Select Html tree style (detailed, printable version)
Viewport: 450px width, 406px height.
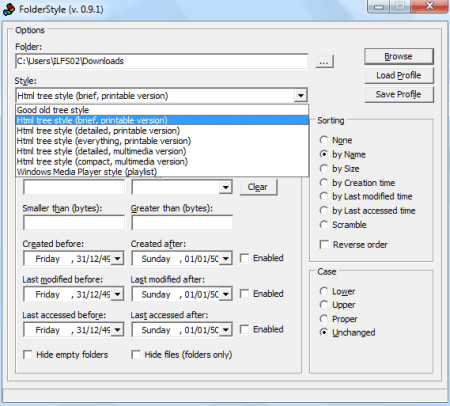[162, 131]
